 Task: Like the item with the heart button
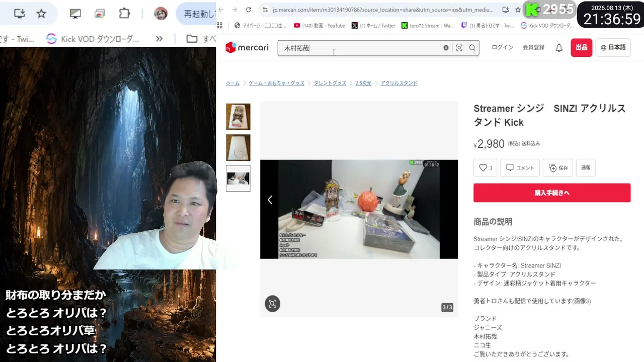pyautogui.click(x=485, y=168)
